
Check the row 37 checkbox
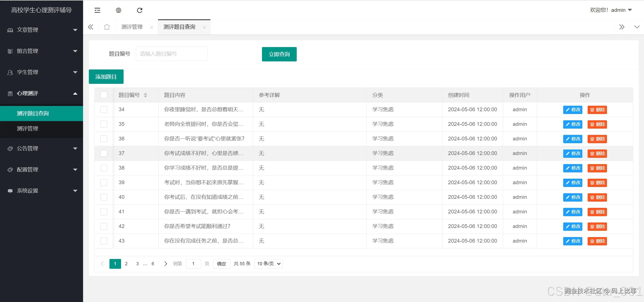[104, 153]
